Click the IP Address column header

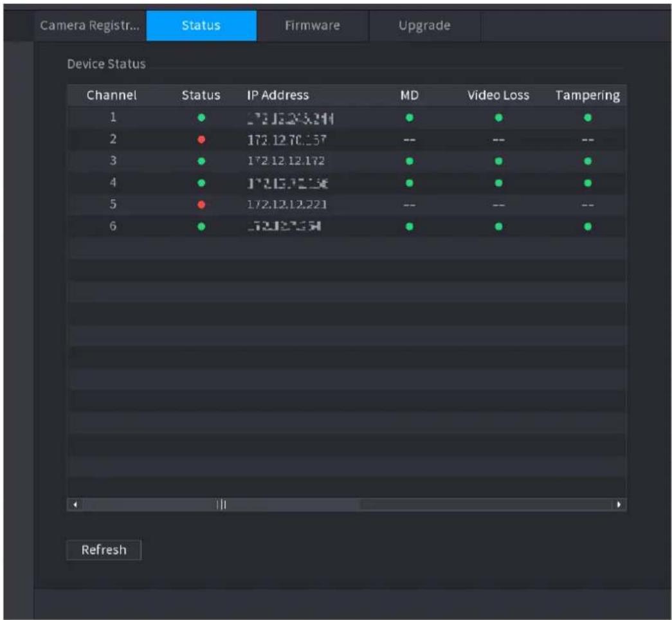click(x=278, y=95)
